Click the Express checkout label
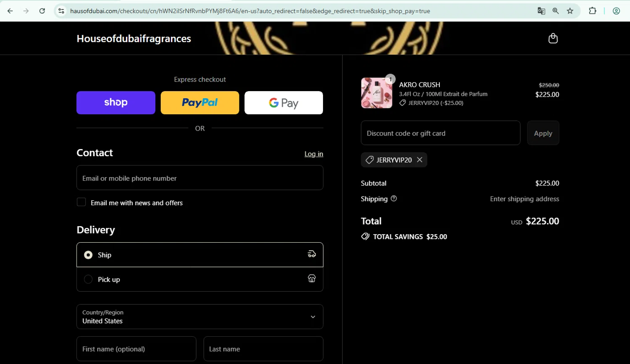This screenshot has height=364, width=630. [x=200, y=79]
